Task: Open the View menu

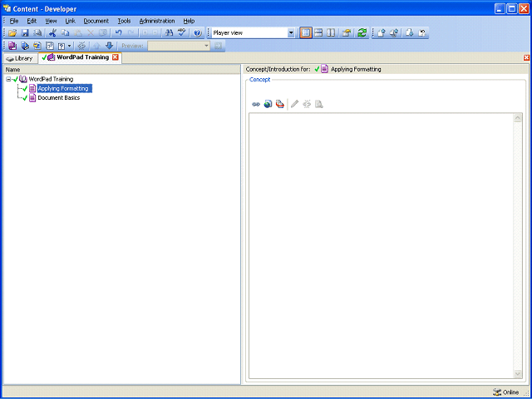Action: [x=51, y=21]
